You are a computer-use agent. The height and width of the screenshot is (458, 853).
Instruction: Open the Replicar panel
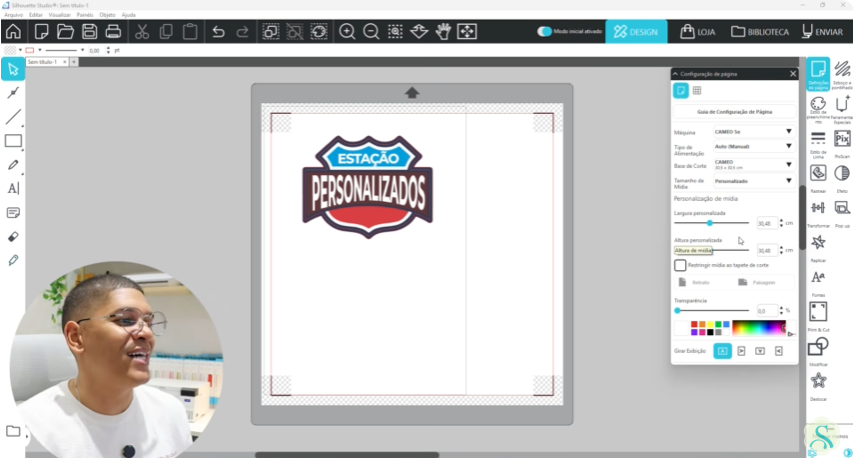(x=818, y=247)
